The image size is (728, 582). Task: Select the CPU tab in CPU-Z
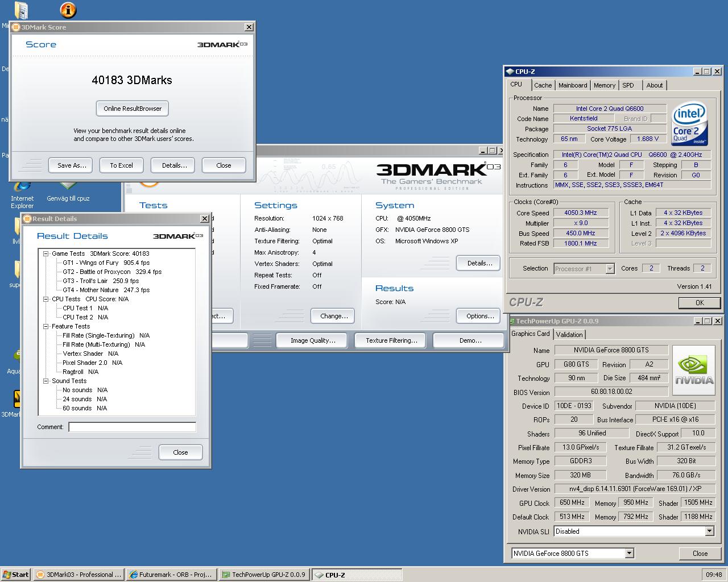point(516,85)
